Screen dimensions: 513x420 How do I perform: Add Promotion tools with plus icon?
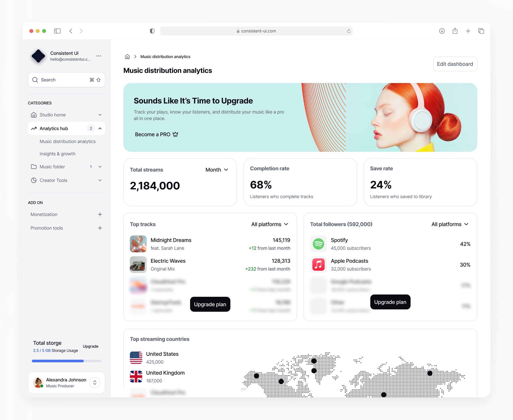click(100, 228)
